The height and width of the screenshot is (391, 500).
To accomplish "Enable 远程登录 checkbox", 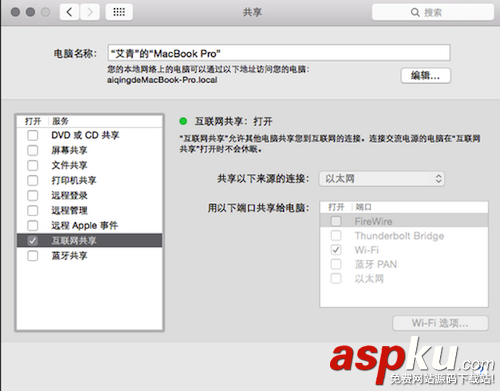I will coord(33,195).
